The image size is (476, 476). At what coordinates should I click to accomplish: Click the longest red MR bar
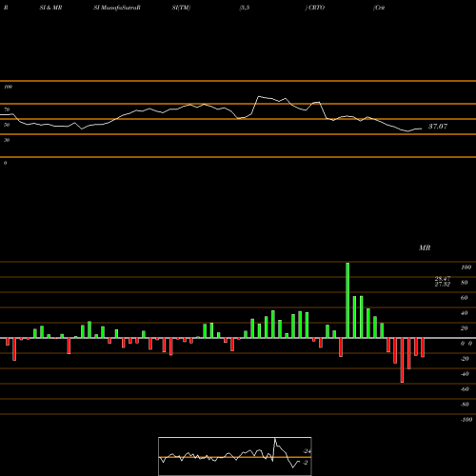pyautogui.click(x=402, y=360)
